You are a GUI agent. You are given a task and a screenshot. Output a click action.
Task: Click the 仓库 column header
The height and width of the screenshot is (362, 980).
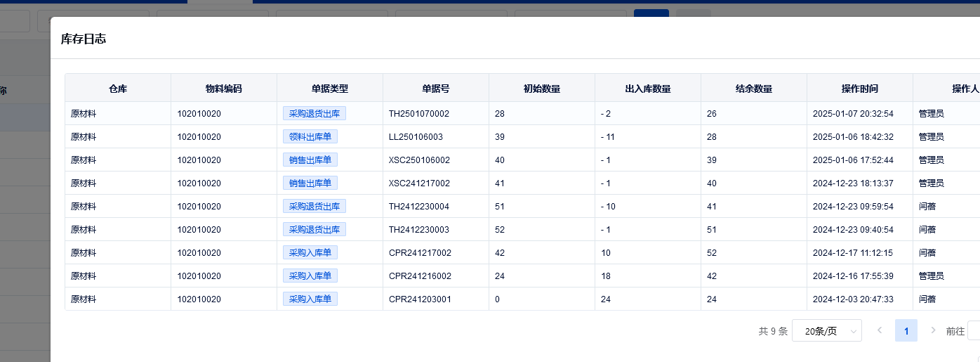click(118, 89)
